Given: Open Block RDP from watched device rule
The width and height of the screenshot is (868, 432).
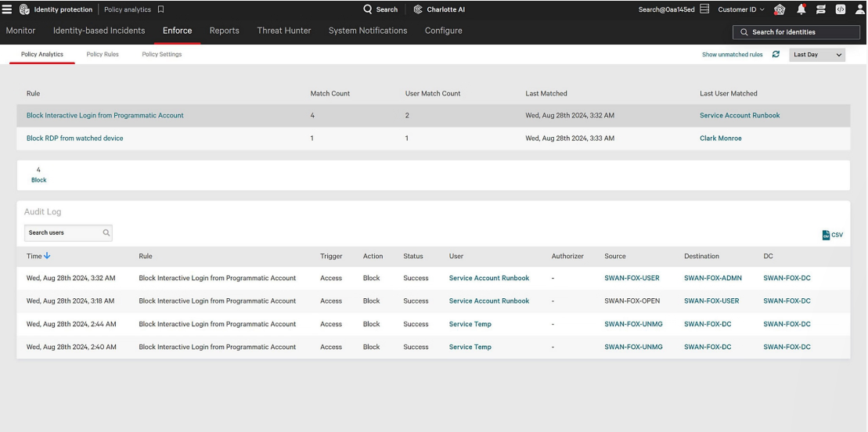Looking at the screenshot, I should (x=75, y=139).
